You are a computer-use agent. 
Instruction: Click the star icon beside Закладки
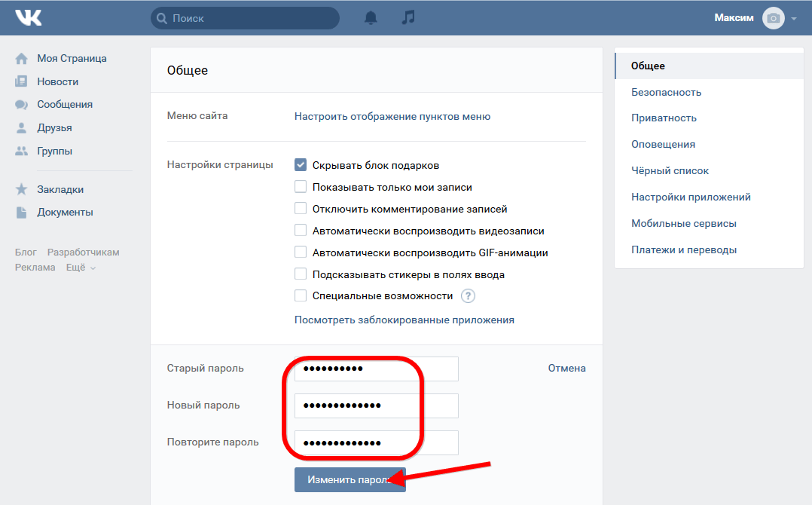point(21,189)
